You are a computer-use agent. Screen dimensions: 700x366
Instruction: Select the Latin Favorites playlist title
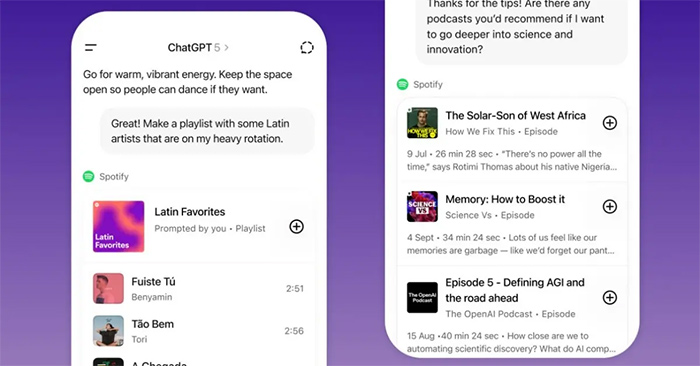190,212
